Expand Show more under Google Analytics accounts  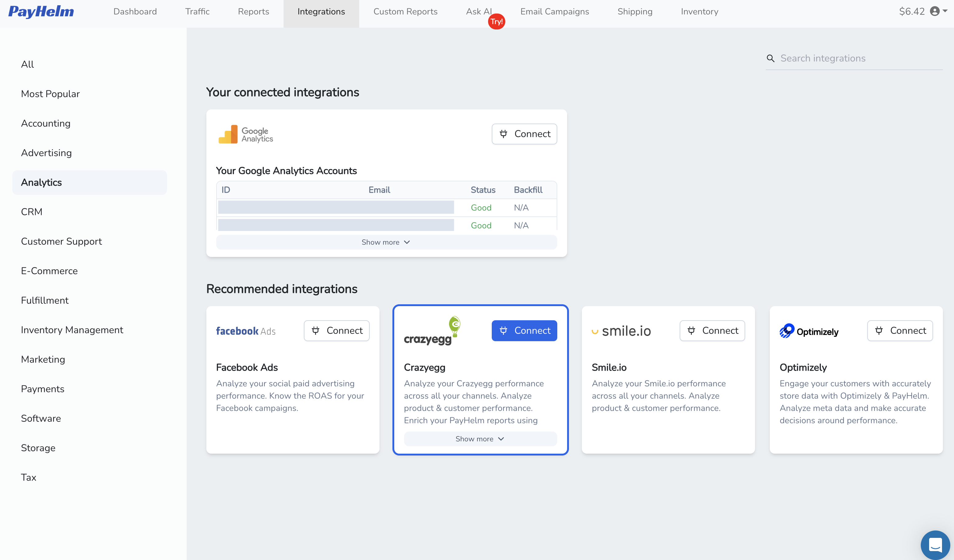click(386, 242)
